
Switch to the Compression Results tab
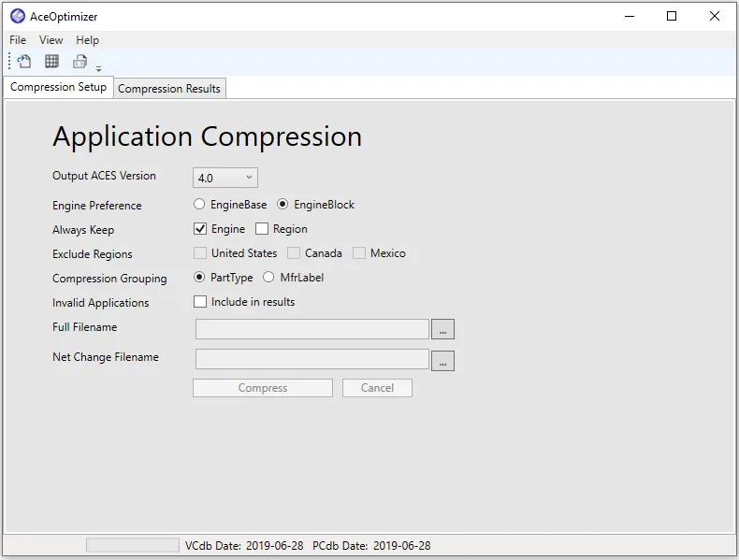(x=169, y=89)
